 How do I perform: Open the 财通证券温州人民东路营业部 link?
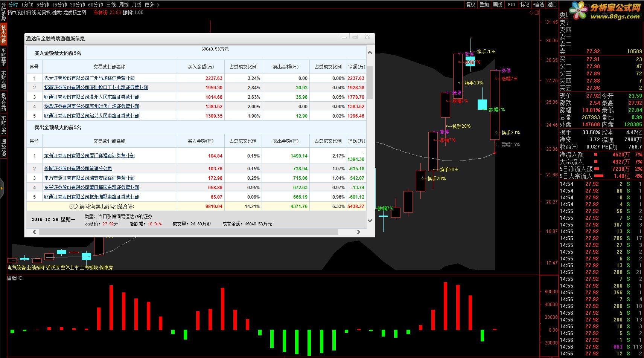[91, 97]
